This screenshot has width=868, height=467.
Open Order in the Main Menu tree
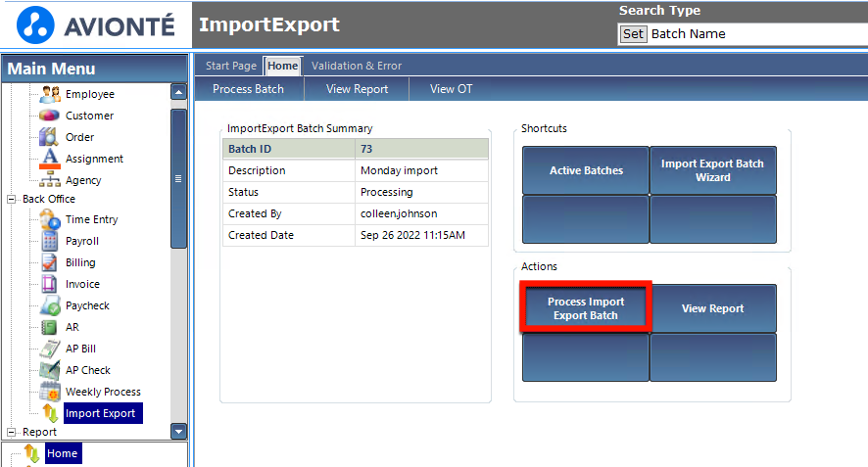click(79, 137)
